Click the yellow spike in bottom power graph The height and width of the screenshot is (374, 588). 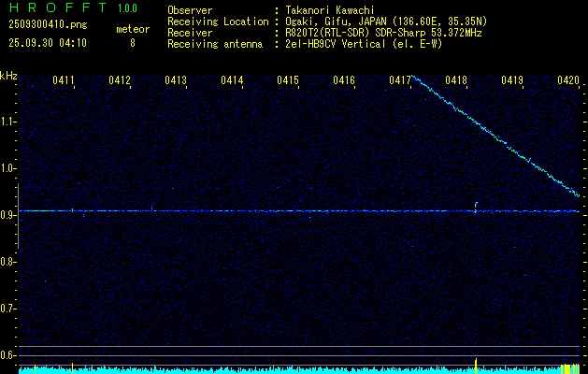click(476, 363)
